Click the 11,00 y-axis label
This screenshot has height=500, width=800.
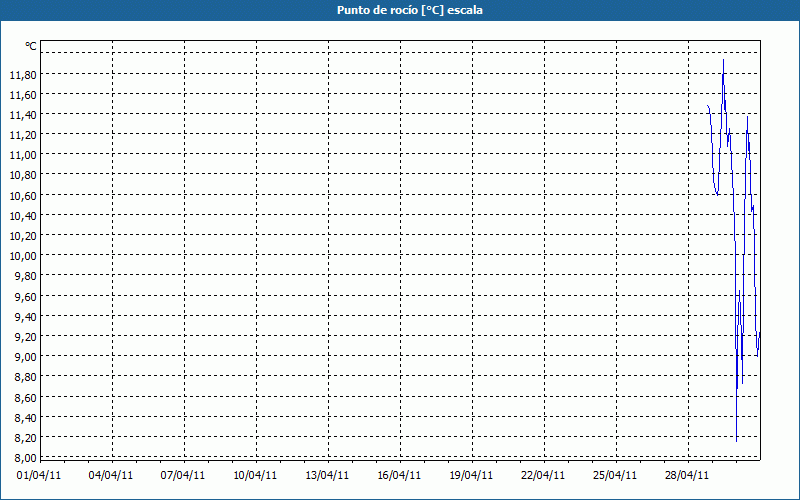click(x=23, y=155)
